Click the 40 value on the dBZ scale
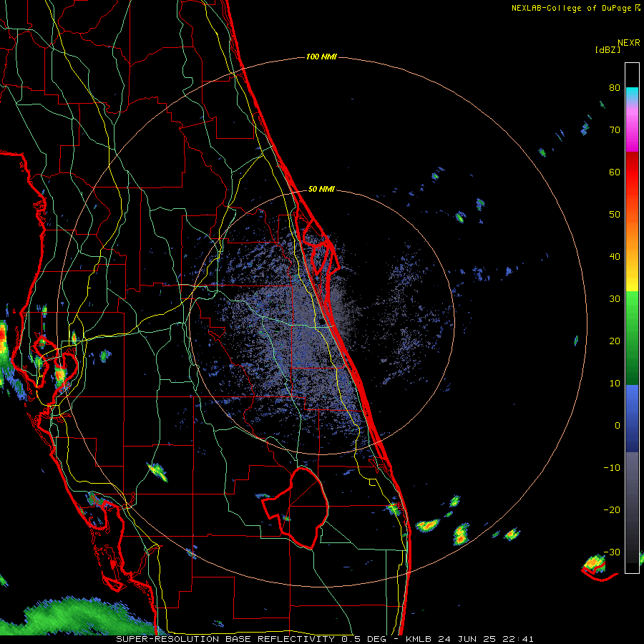This screenshot has width=644, height=644. point(615,257)
